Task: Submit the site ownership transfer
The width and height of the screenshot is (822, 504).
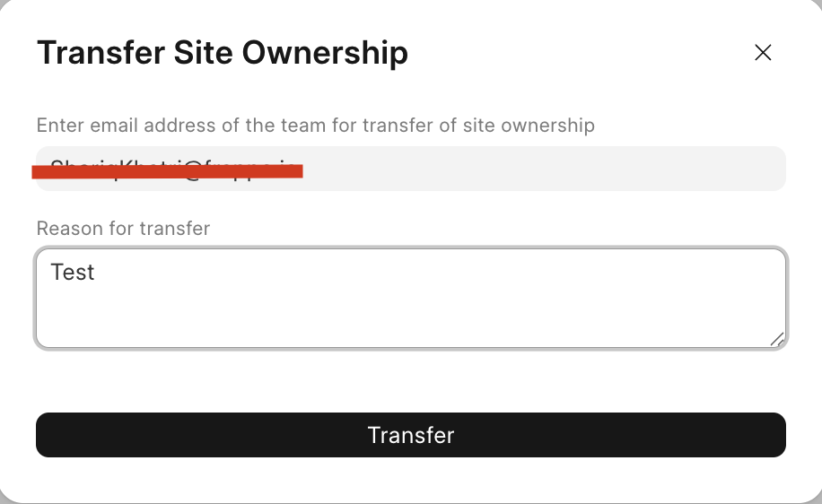Action: 411,435
